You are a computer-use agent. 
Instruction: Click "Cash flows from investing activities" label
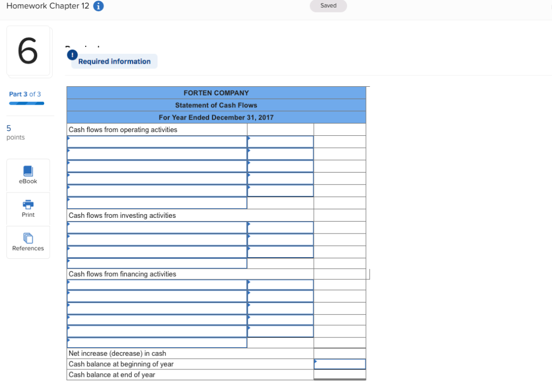click(122, 215)
